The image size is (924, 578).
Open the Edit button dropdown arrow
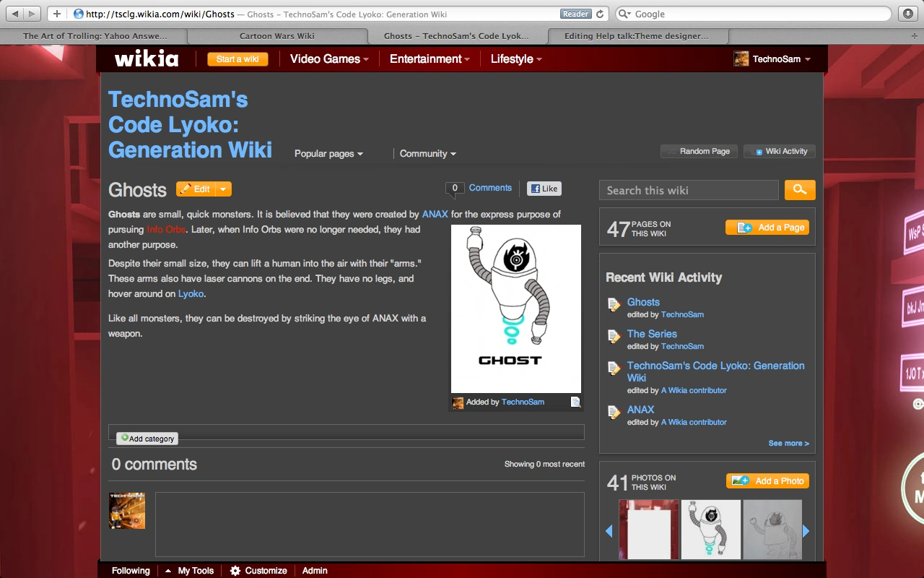coord(224,189)
